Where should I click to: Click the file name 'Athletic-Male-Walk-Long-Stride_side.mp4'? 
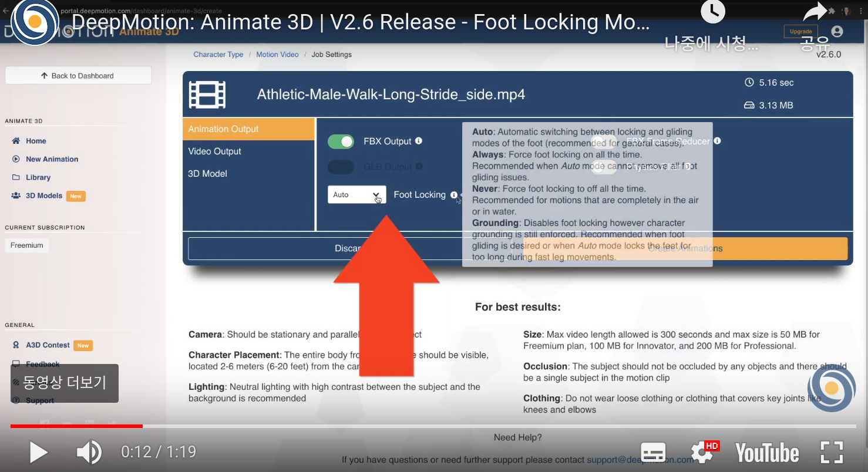click(391, 95)
